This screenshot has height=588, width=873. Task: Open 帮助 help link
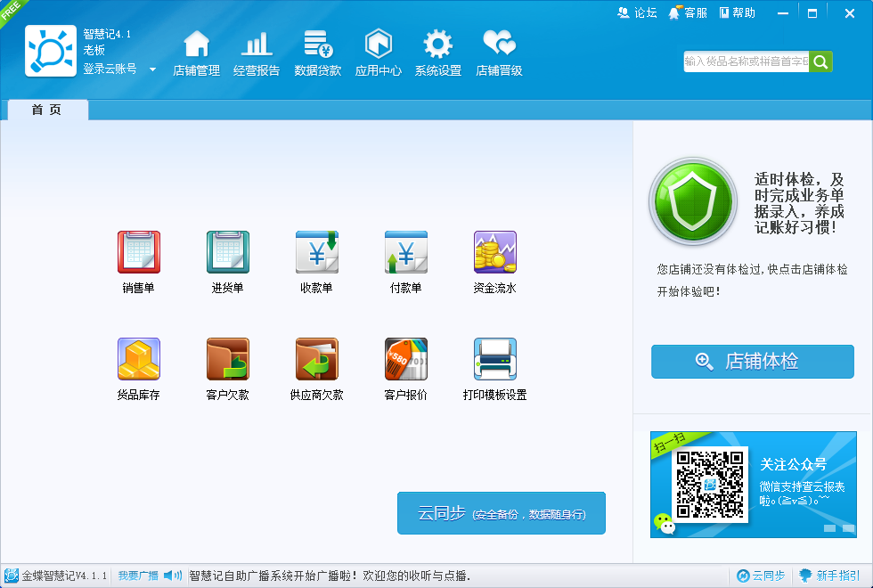pos(738,12)
